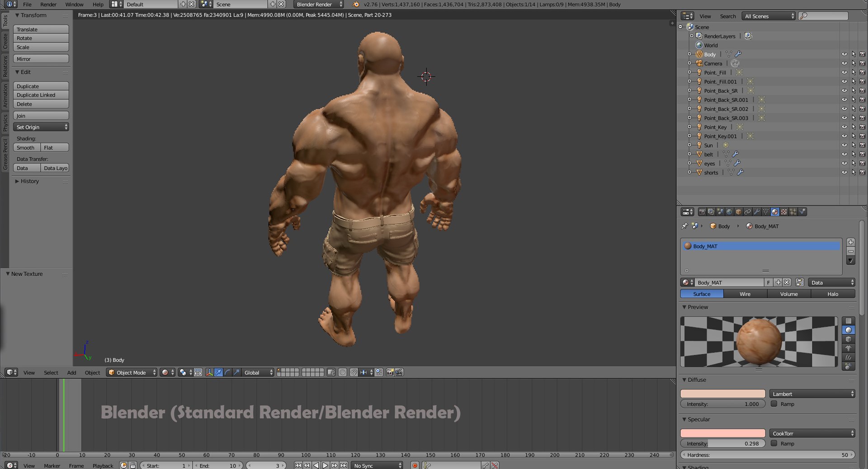Click the OpenGL render animation clapper icon
868x469 pixels.
(399, 372)
